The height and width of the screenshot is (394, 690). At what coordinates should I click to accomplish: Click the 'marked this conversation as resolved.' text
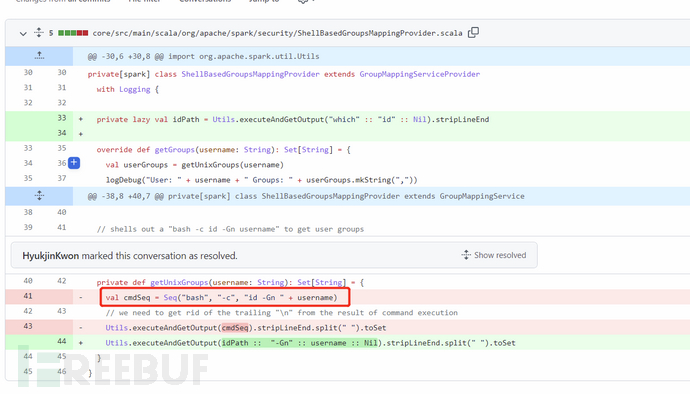pos(159,256)
